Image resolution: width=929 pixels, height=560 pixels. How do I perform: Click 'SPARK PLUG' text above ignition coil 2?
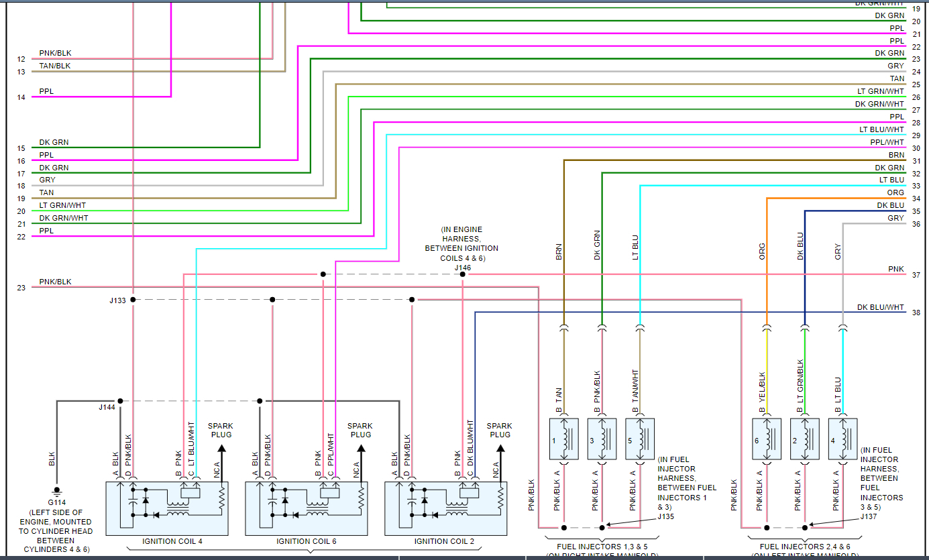click(500, 430)
